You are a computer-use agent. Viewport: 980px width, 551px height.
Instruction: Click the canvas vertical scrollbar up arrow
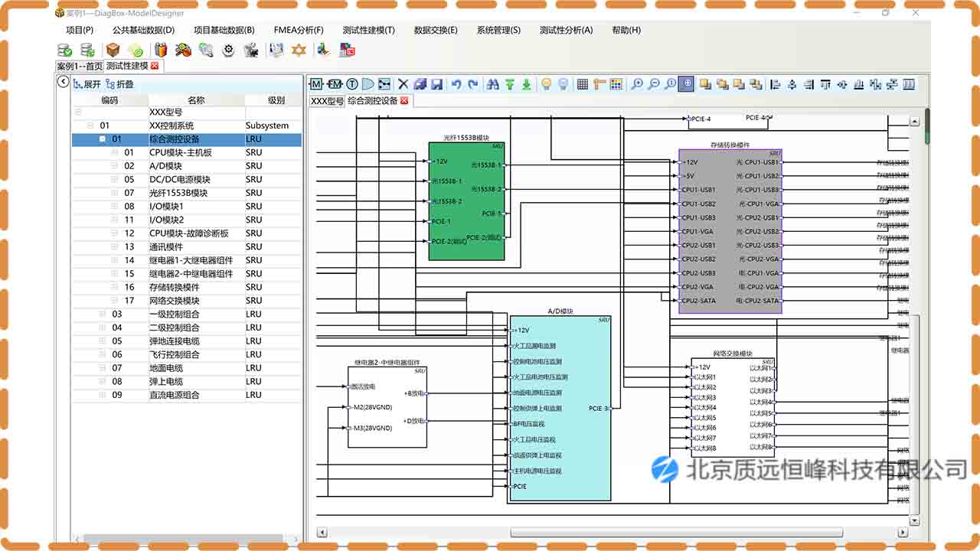point(914,121)
